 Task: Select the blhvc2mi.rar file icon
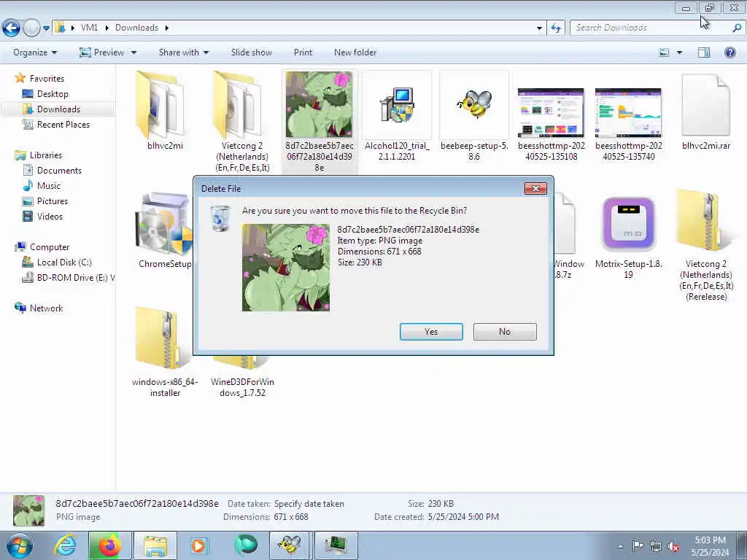pos(706,106)
